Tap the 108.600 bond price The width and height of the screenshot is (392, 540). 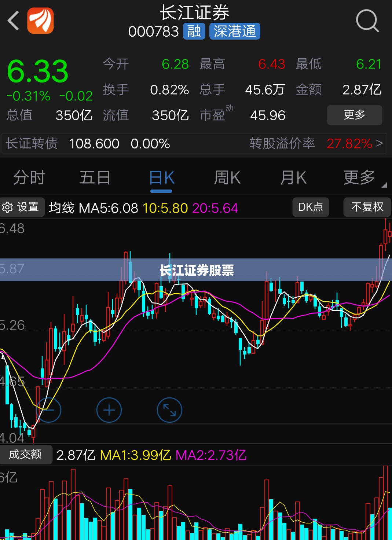click(x=94, y=143)
